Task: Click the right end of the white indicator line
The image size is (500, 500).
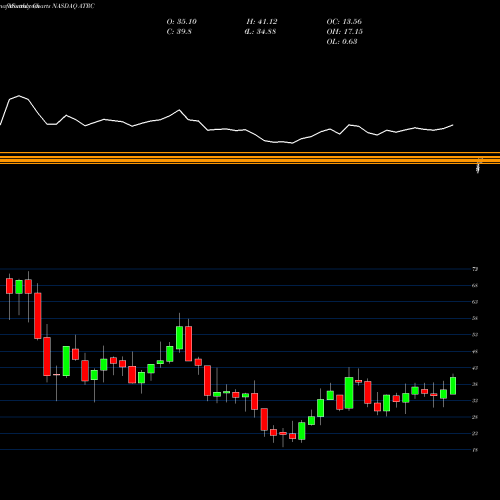Action: coord(453,125)
